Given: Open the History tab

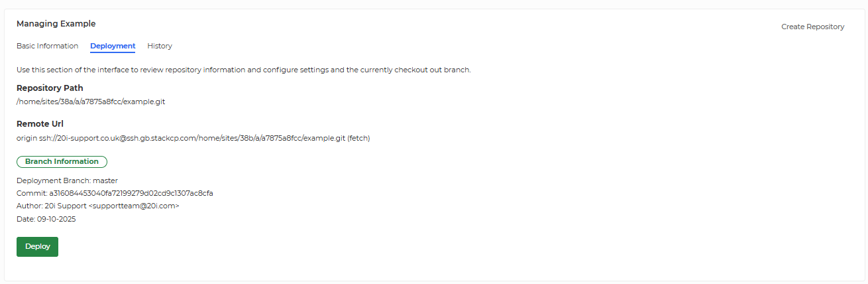Looking at the screenshot, I should click(160, 46).
